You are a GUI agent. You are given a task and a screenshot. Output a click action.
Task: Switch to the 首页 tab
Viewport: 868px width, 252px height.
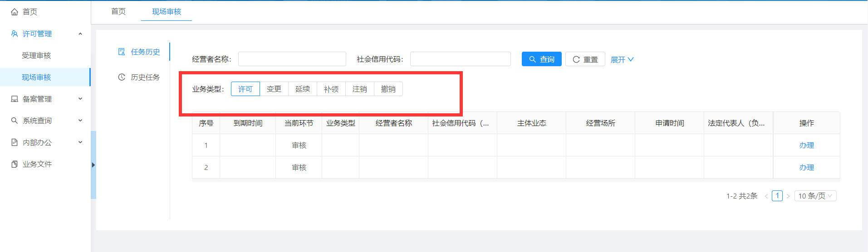118,11
